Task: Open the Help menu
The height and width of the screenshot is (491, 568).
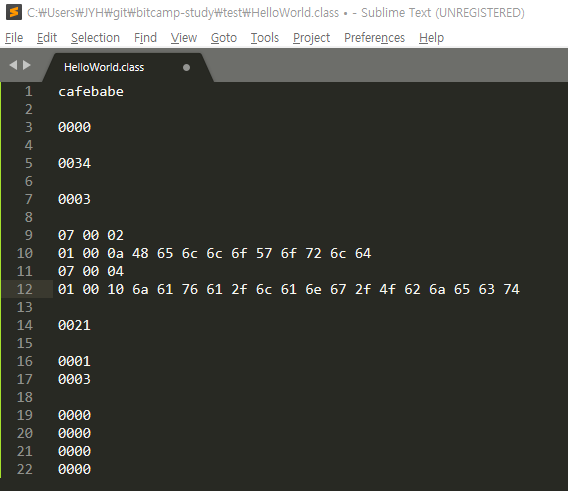Action: 431,38
